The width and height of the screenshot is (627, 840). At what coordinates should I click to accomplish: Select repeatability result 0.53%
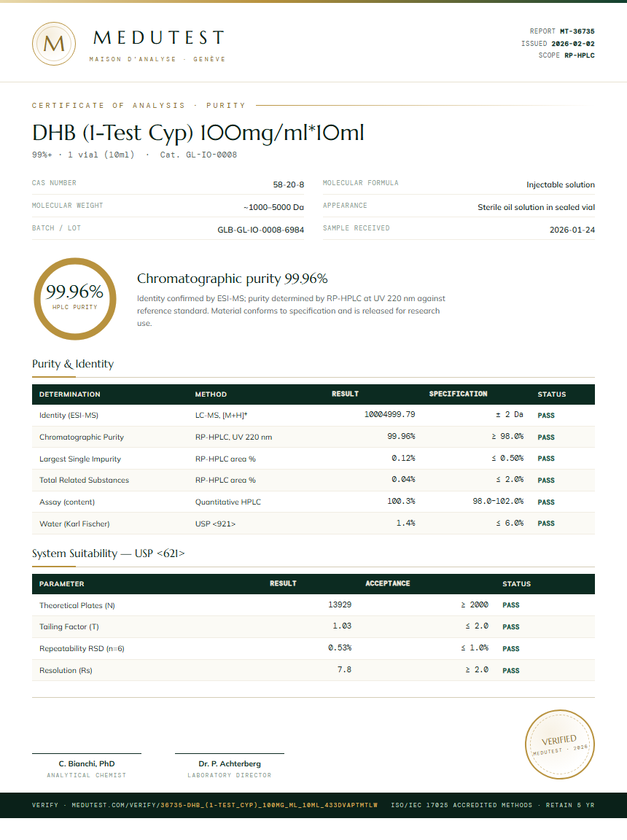click(340, 647)
